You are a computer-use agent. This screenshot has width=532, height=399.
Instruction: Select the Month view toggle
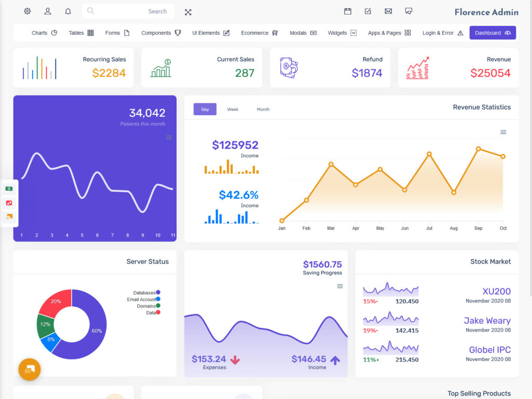point(263,109)
